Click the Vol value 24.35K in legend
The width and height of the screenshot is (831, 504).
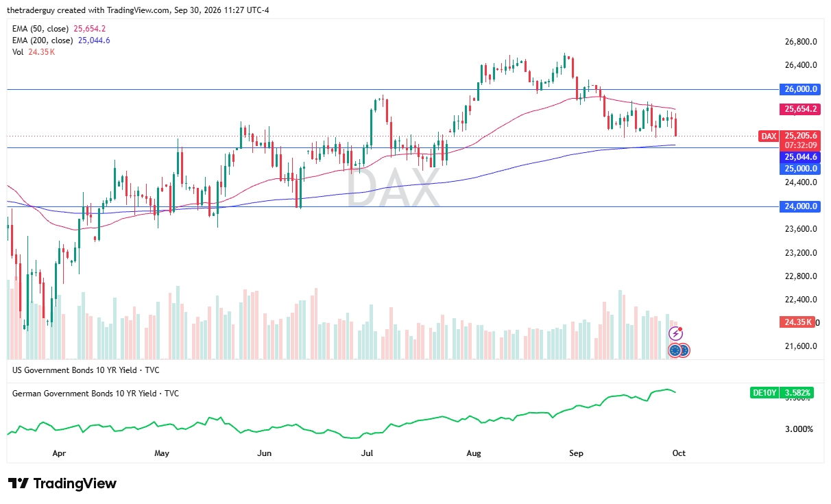click(42, 52)
